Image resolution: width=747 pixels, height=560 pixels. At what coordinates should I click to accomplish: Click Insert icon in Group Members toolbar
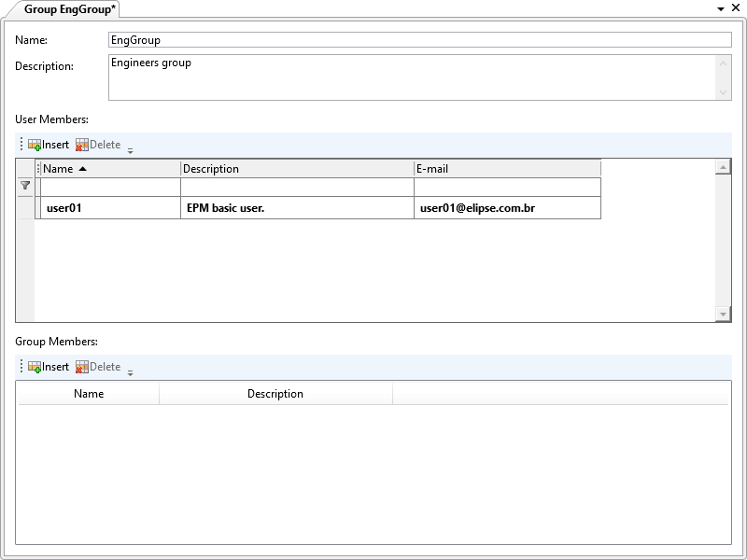(35, 367)
